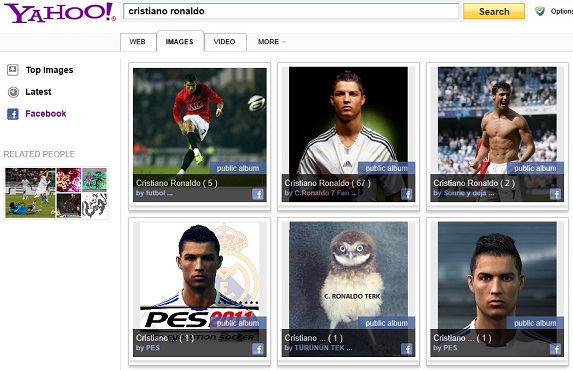
Task: Open 'Cristiano Ronaldo ( 67 )' album title
Action: [x=327, y=183]
